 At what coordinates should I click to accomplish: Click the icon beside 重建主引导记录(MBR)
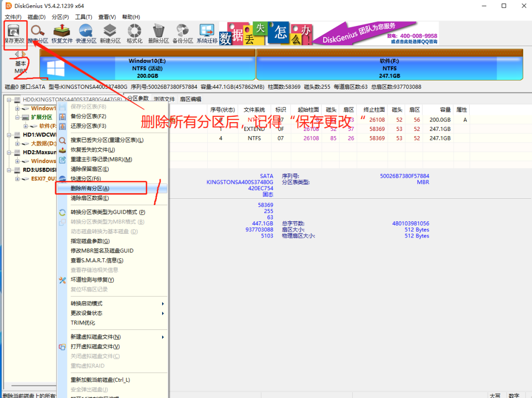(62, 160)
